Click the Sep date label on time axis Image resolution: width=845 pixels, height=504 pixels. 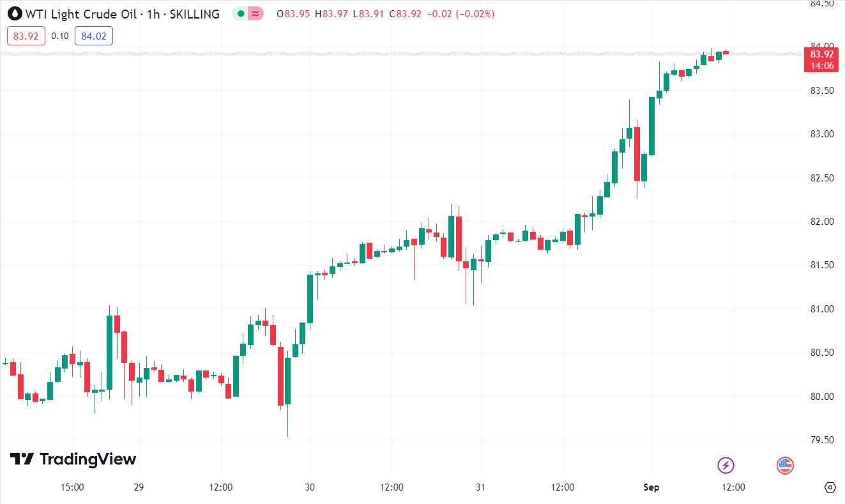651,487
